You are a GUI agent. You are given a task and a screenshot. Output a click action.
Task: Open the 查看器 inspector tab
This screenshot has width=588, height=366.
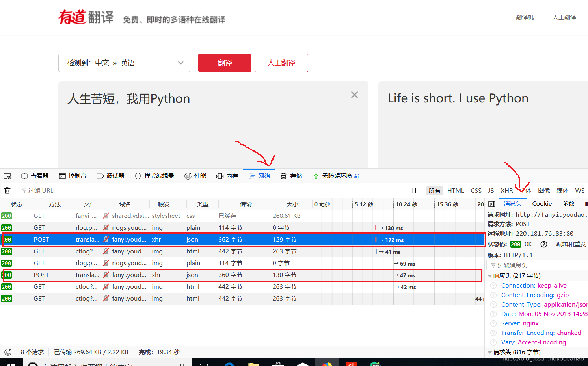tap(35, 176)
